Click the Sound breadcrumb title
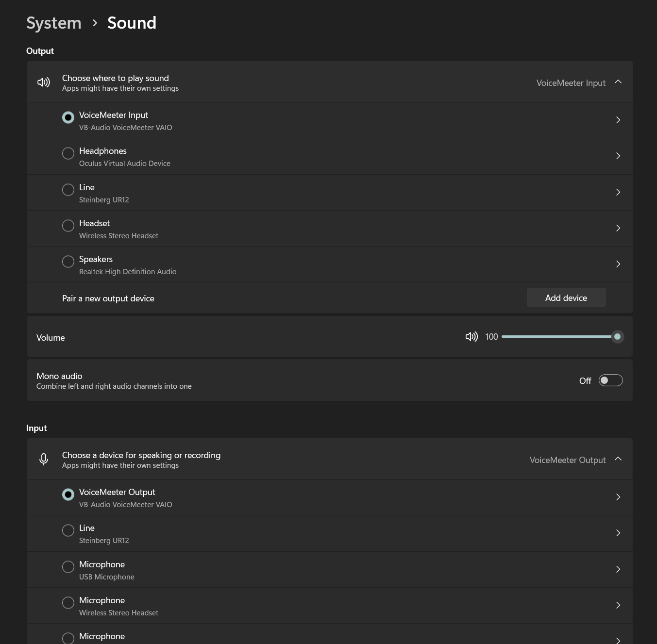Screen dimensions: 657x644 point(132,23)
